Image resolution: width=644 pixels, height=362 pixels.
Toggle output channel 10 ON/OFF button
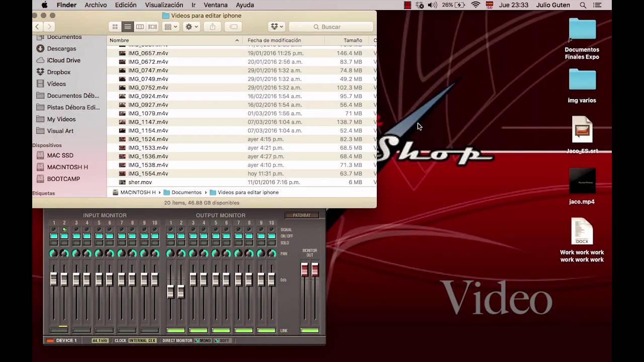coord(272,236)
